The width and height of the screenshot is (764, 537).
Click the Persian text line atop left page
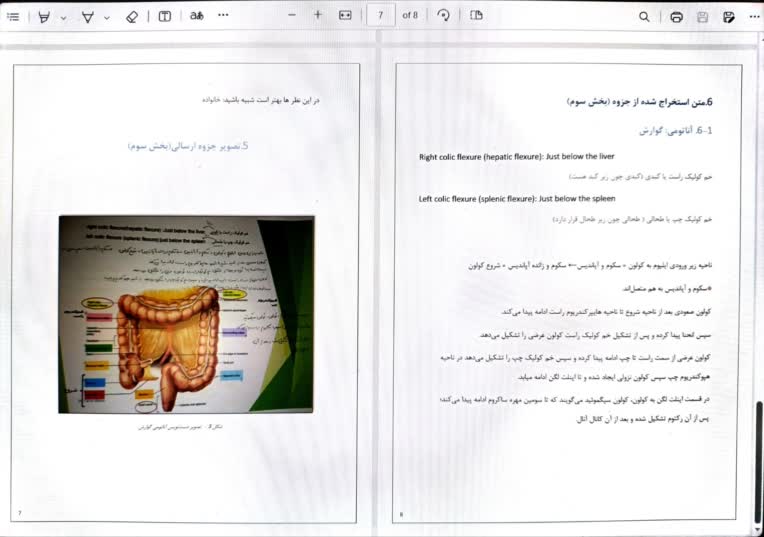pyautogui.click(x=261, y=100)
